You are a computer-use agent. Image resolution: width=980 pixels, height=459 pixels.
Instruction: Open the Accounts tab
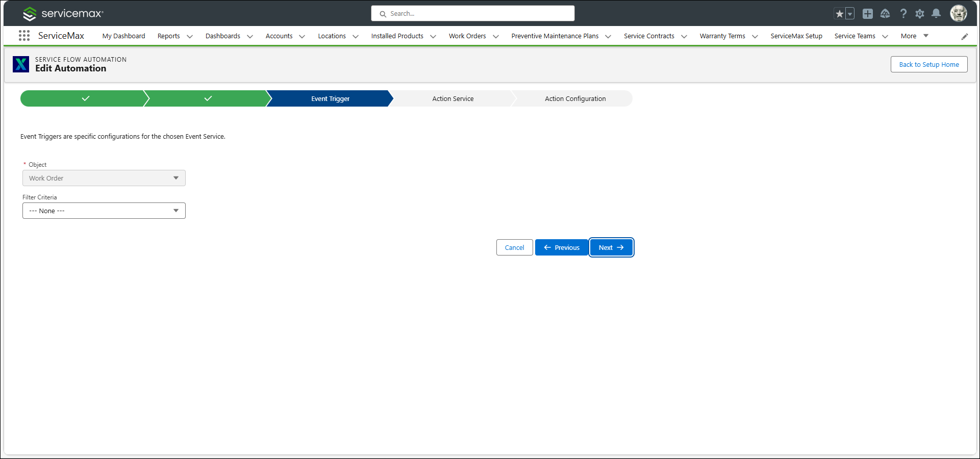point(279,36)
